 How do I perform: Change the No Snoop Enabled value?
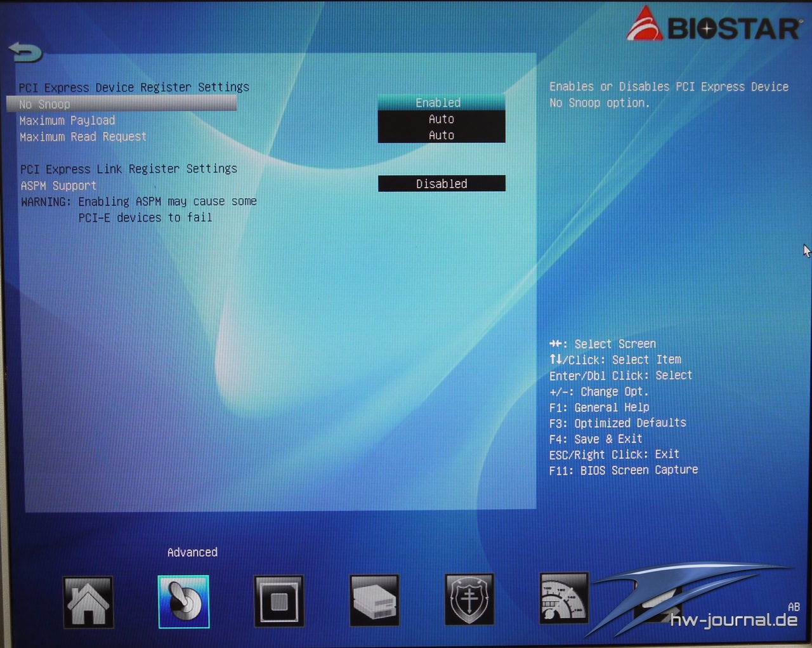[442, 102]
